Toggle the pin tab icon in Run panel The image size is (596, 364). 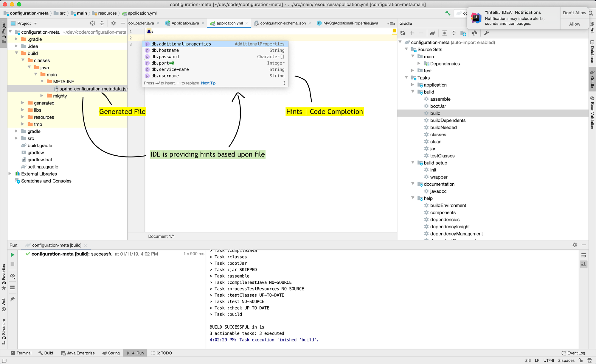click(x=13, y=299)
